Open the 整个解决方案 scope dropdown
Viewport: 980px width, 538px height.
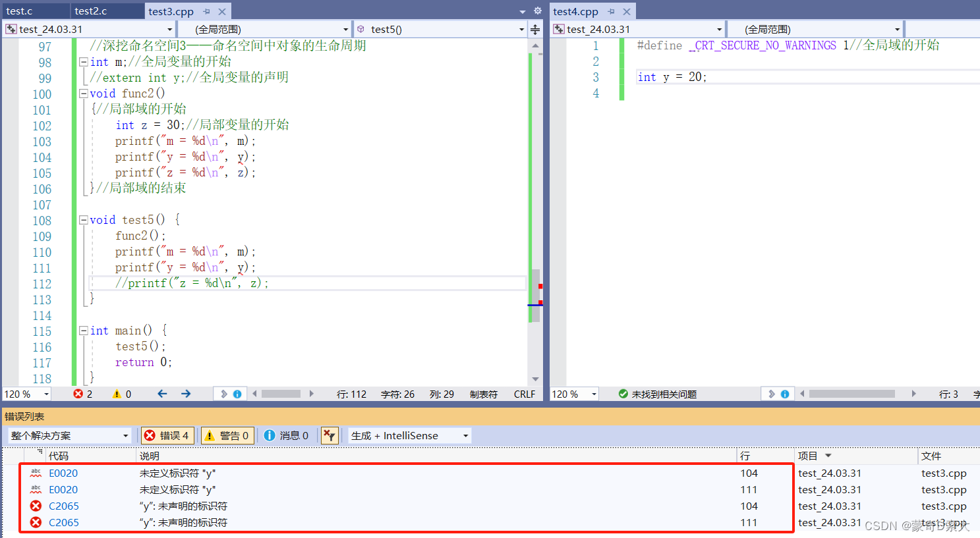pyautogui.click(x=70, y=435)
